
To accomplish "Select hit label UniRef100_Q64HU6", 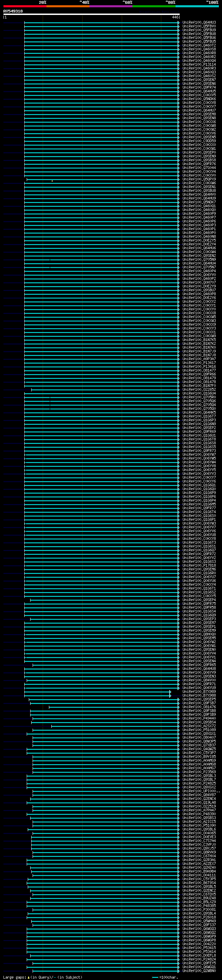I will click(199, 248).
